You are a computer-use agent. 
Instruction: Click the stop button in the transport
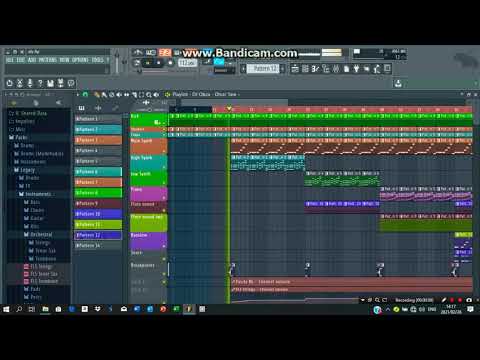[159, 63]
